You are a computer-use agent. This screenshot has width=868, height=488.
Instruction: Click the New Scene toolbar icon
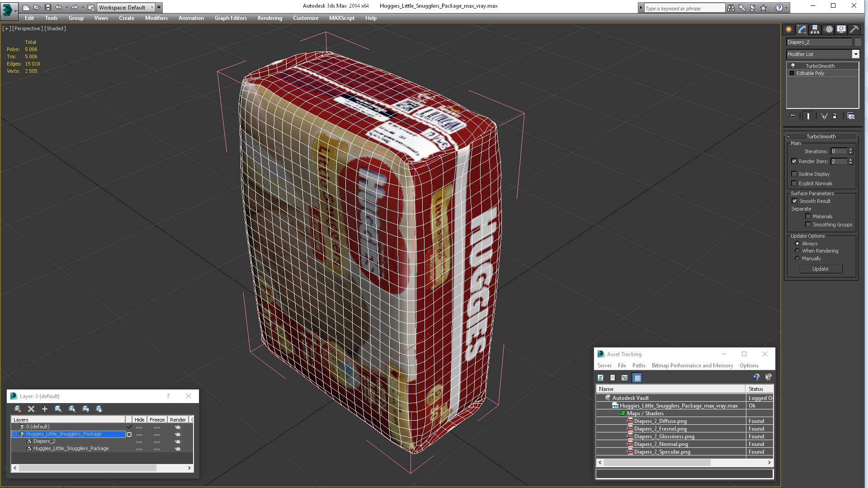click(26, 7)
